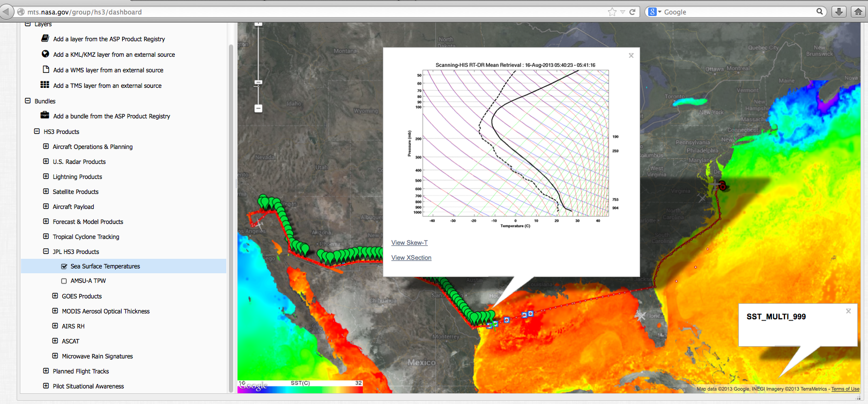Viewport: 868px width, 404px height.
Task: Enable the AMSU-A TPW checkbox
Action: [64, 281]
